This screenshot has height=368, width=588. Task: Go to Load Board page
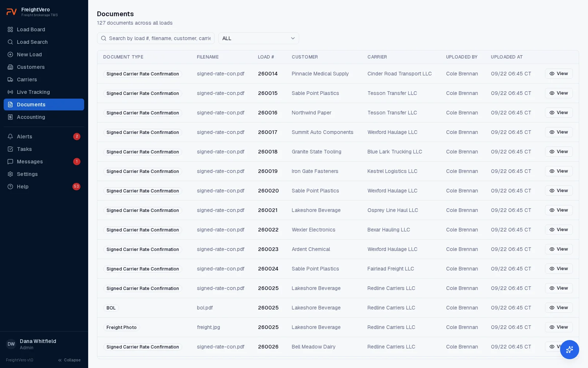tap(44, 29)
